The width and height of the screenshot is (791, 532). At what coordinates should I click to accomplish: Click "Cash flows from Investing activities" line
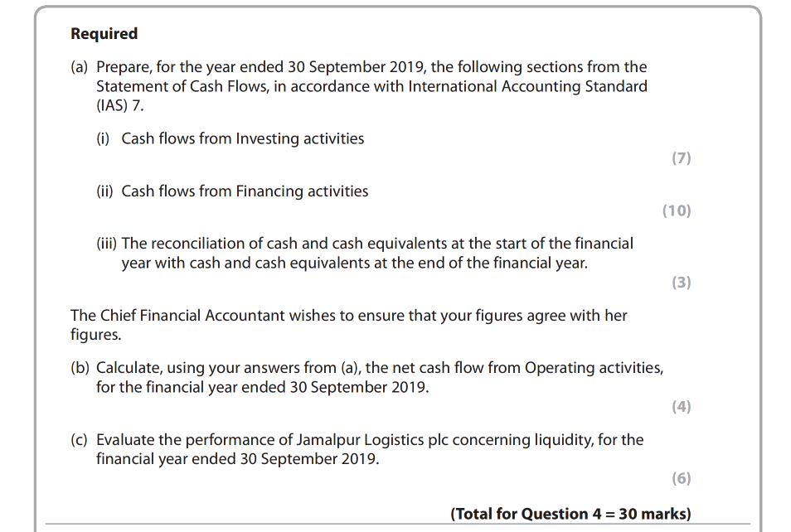(242, 139)
